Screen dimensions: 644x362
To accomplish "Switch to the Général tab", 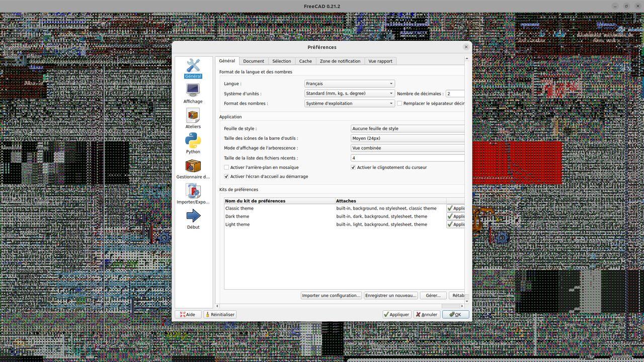I will tap(227, 61).
